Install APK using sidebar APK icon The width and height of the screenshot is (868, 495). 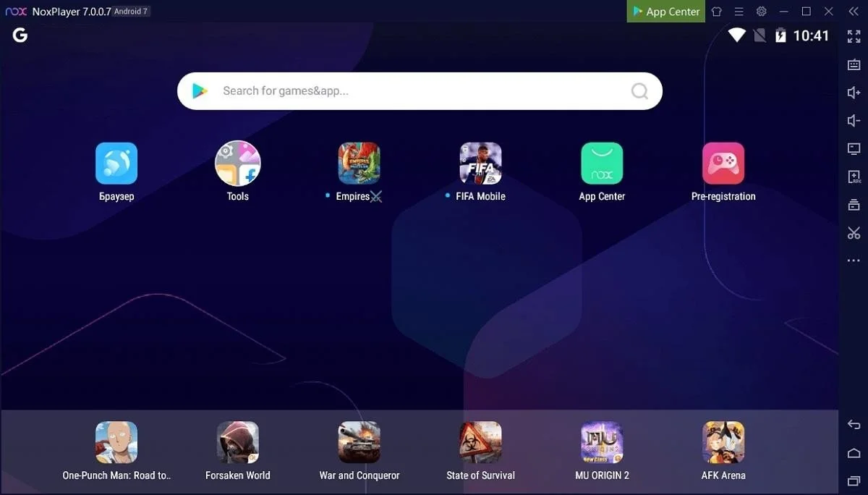(x=854, y=177)
